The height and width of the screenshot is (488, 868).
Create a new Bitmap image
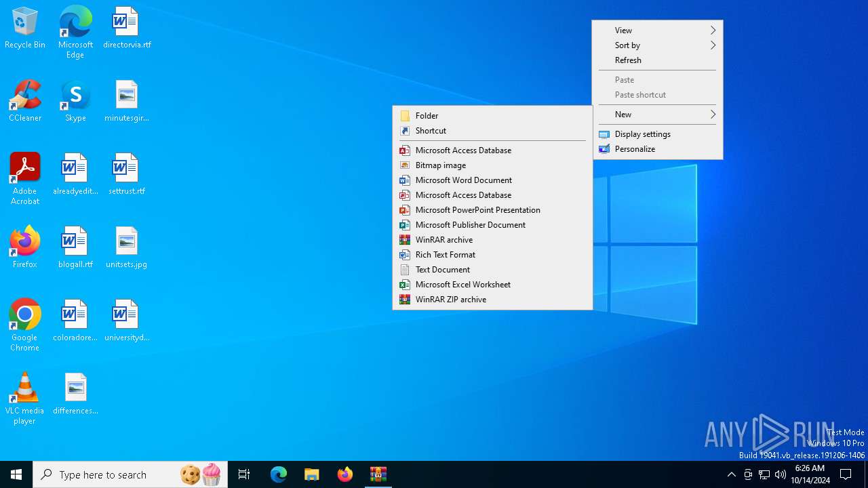coord(492,165)
